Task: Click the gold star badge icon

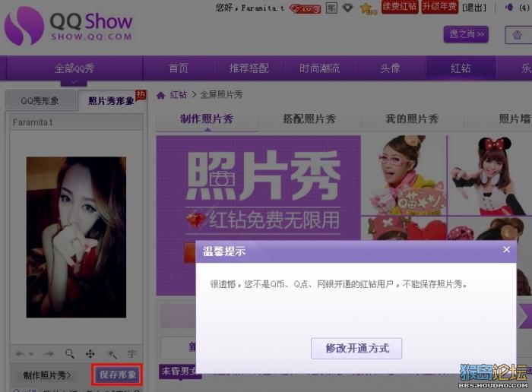Action: pos(368,8)
